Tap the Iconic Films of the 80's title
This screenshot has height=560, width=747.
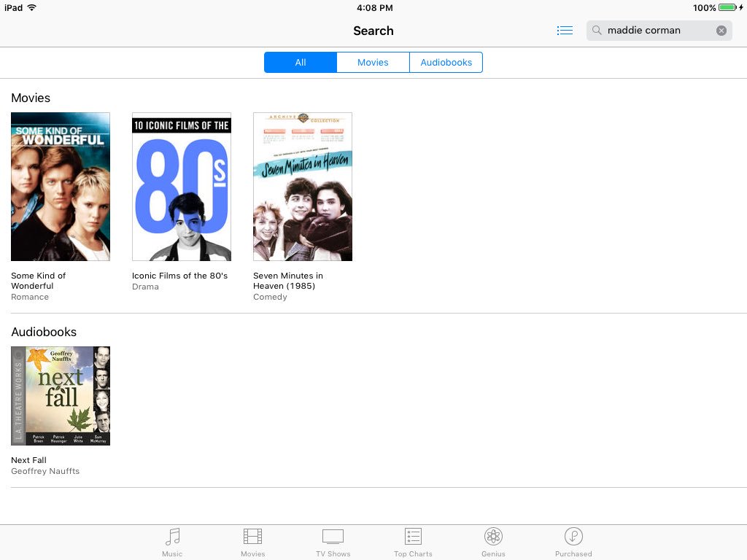click(179, 276)
